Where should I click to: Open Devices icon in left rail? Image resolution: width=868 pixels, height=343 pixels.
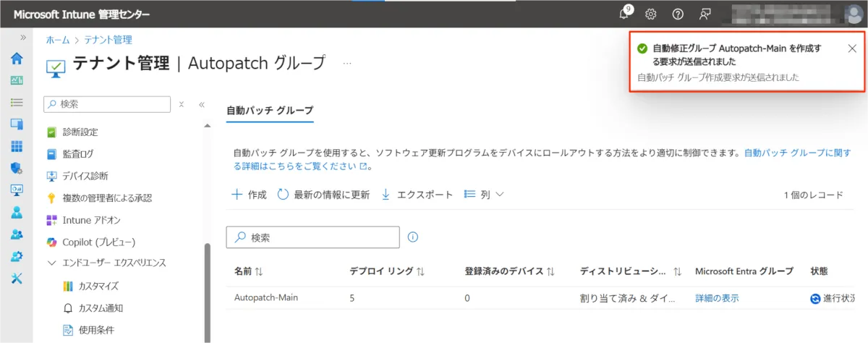coord(17,124)
